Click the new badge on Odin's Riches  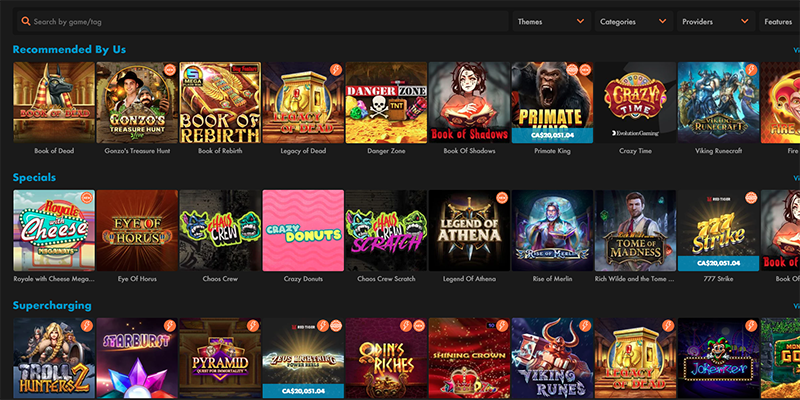tap(419, 326)
